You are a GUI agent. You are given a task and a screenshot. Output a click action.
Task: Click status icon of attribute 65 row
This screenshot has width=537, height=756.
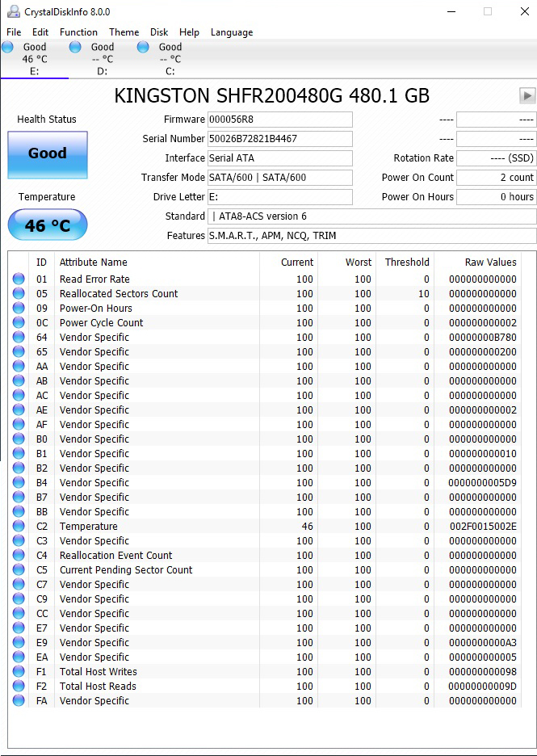(x=19, y=351)
